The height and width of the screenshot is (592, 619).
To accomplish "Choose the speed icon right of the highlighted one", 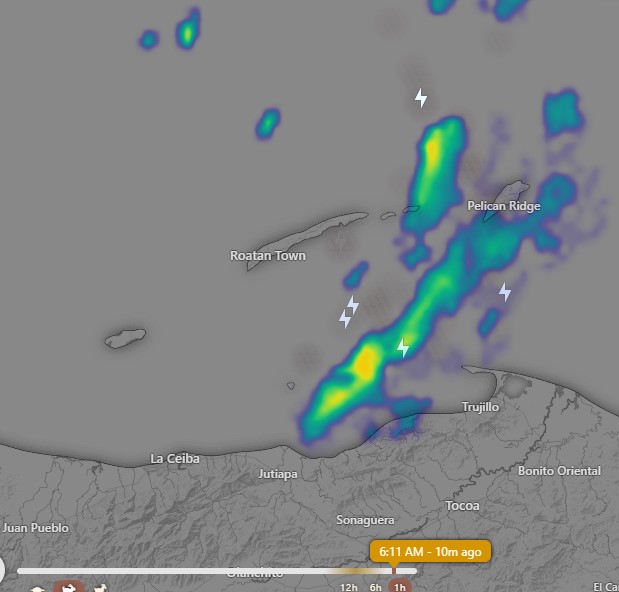I will [100, 588].
